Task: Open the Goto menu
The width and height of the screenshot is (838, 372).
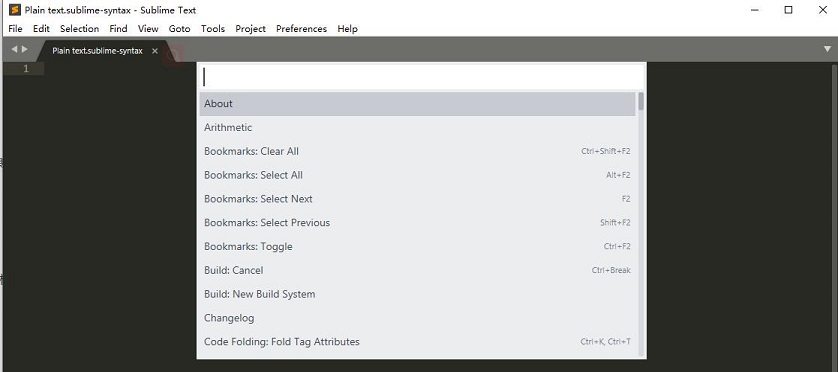Action: (179, 29)
